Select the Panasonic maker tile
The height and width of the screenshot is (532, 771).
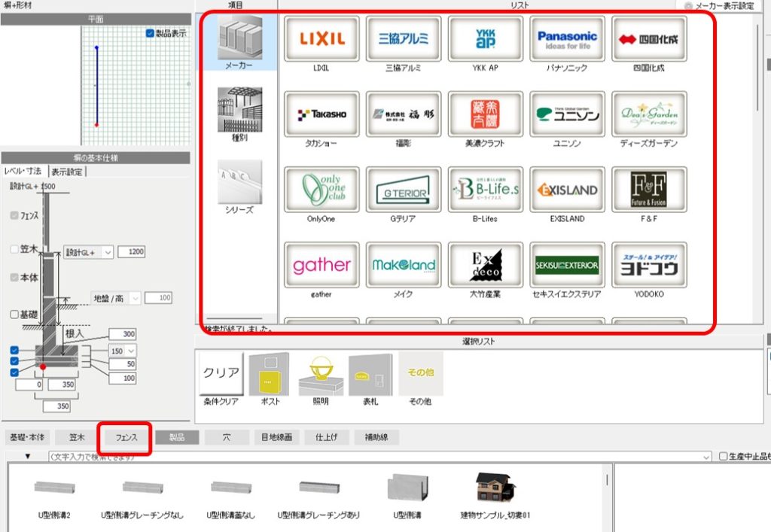567,38
